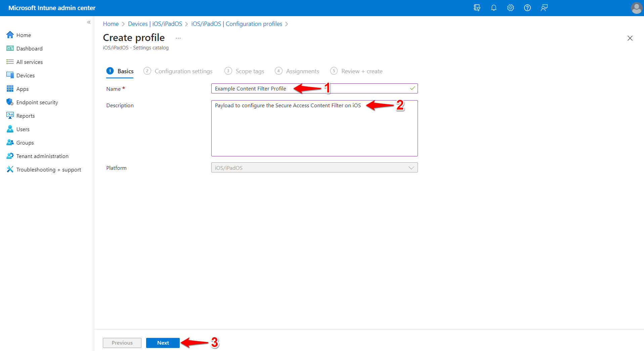Select the Scope tags step tab
This screenshot has width=644, height=351.
coord(244,71)
